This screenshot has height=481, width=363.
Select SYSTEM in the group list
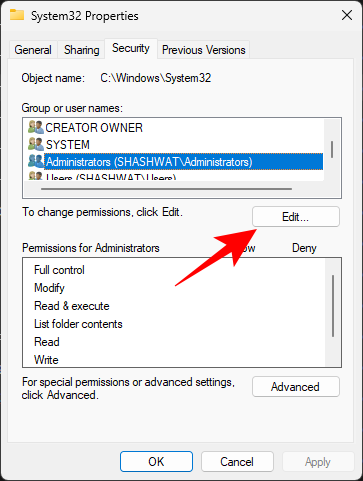point(68,144)
